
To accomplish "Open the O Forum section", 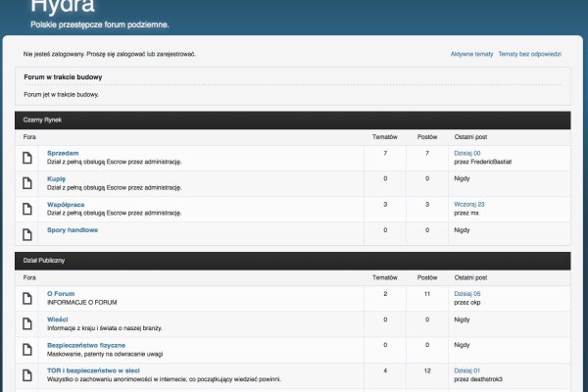I will tap(61, 293).
